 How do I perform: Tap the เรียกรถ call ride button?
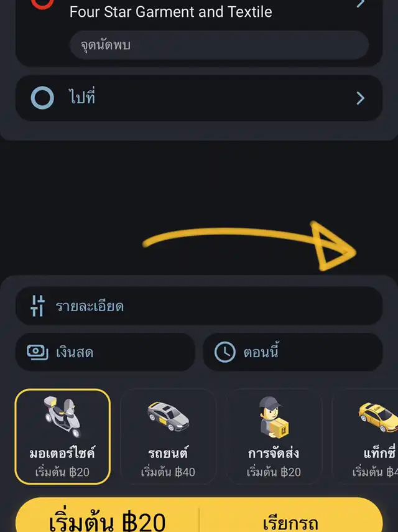click(291, 520)
